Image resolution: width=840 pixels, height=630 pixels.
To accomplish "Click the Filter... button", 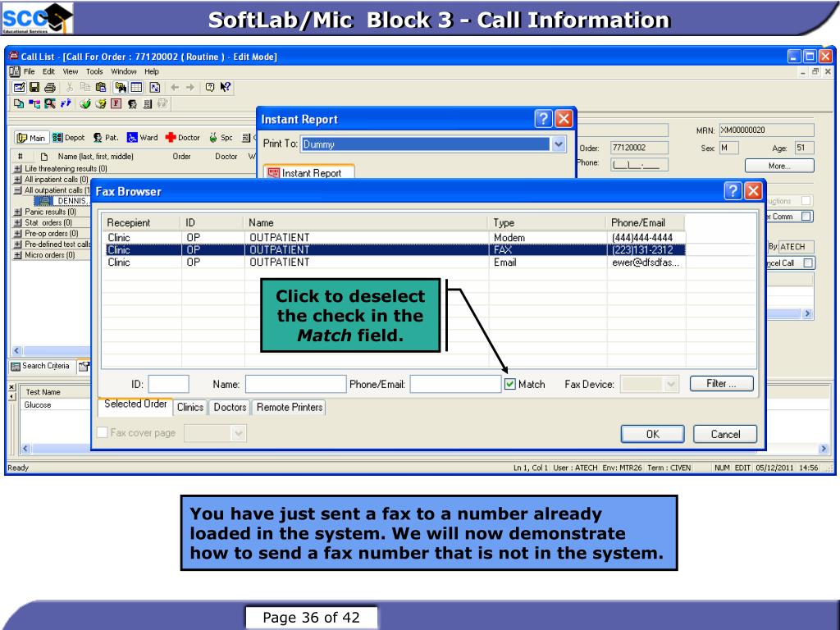I will tap(722, 384).
